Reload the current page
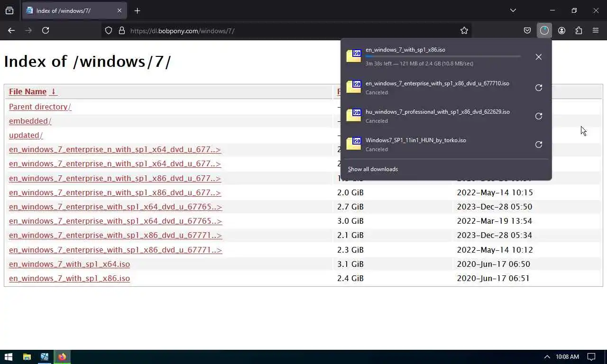Viewport: 607px width, 364px height. tap(46, 30)
